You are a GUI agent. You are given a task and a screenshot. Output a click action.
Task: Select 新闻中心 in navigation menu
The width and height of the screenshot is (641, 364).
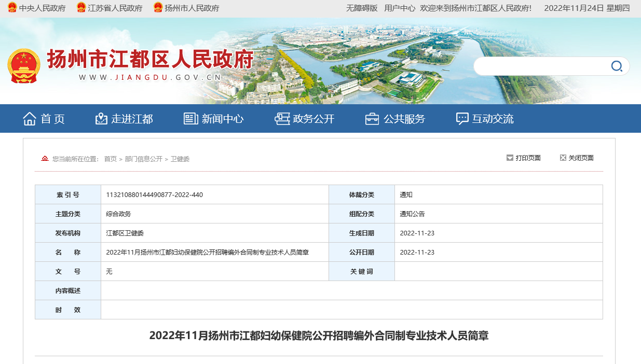[x=223, y=119]
